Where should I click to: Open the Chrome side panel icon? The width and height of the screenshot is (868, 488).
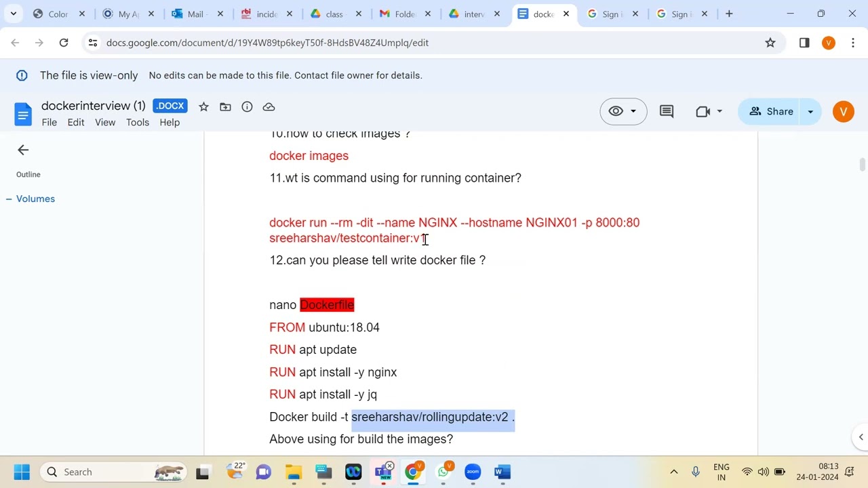click(x=804, y=43)
